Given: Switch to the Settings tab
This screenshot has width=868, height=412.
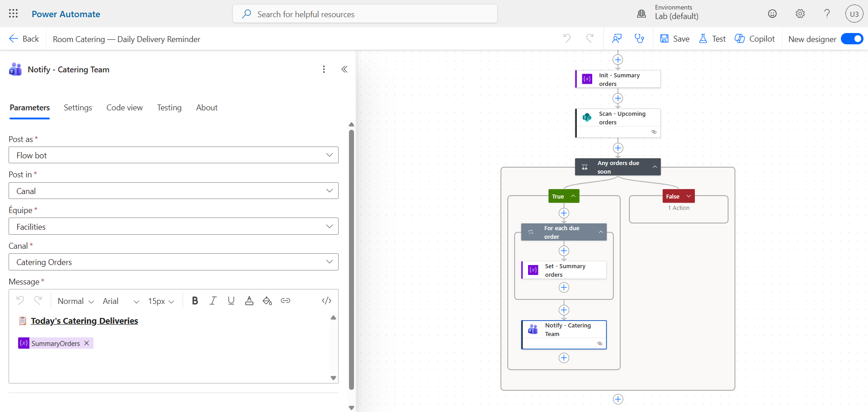Looking at the screenshot, I should 78,108.
